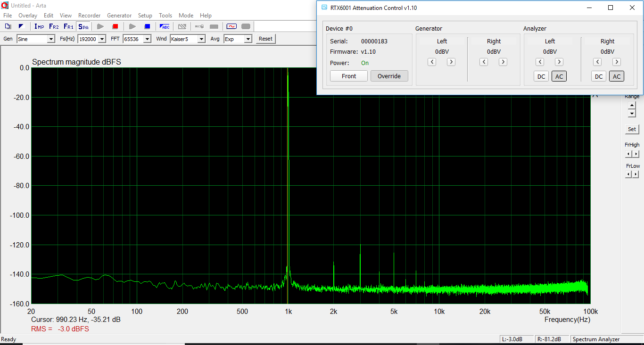The width and height of the screenshot is (644, 345).
Task: Click FrHigh left arrow
Action: [x=628, y=154]
